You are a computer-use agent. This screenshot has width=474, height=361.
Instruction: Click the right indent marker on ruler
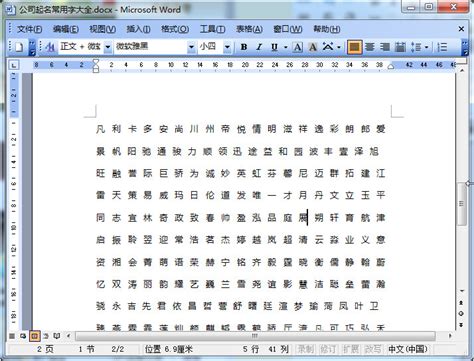391,66
